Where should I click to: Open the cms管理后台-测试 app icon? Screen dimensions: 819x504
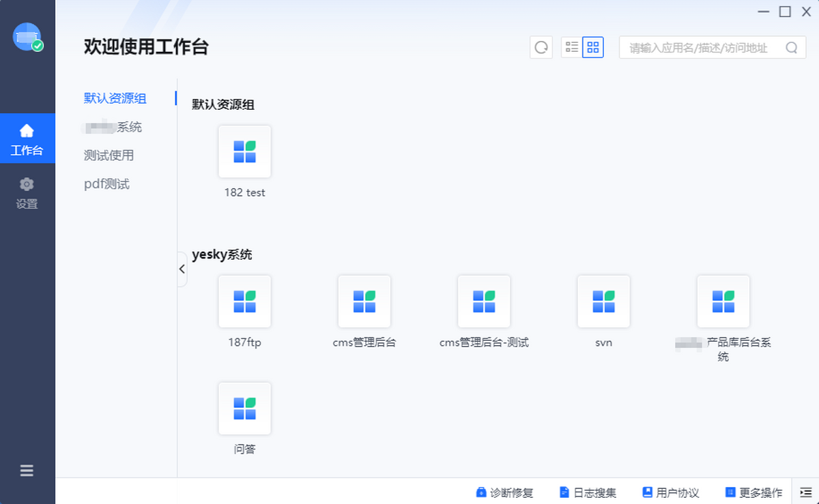(x=484, y=301)
